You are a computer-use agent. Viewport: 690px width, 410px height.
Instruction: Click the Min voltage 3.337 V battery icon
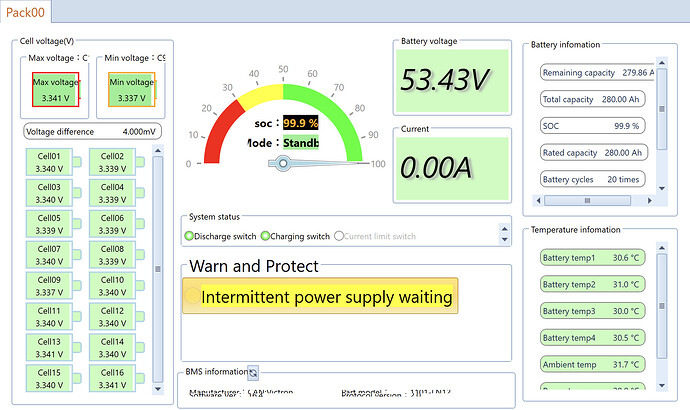tap(132, 90)
